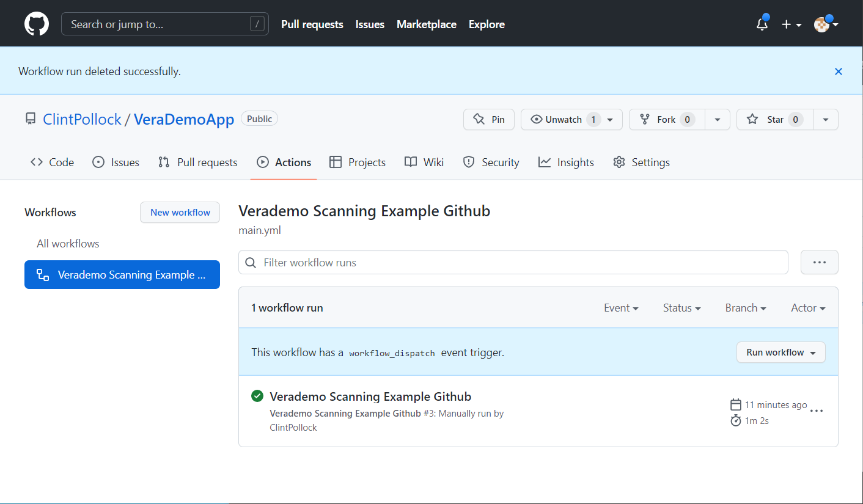
Task: Open the Branch filter dropdown
Action: (746, 308)
